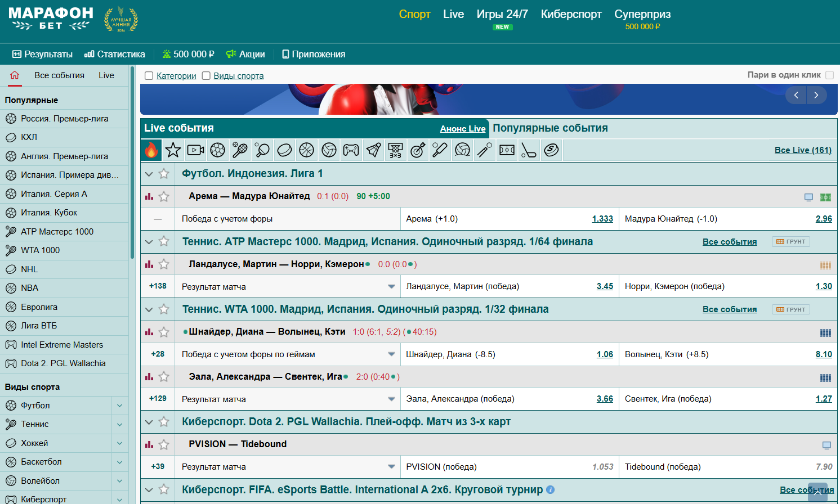Filter live events by dollar coin icon
Image resolution: width=840 pixels, height=504 pixels.
tap(551, 150)
